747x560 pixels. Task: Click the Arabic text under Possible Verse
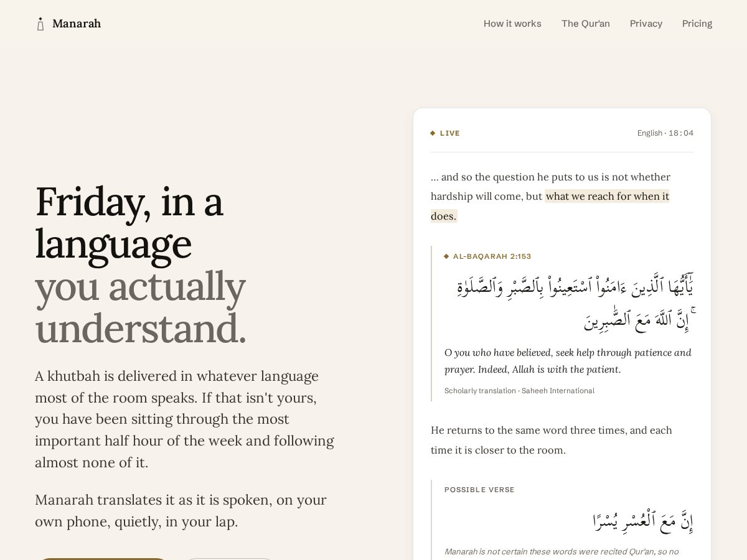coord(643,521)
